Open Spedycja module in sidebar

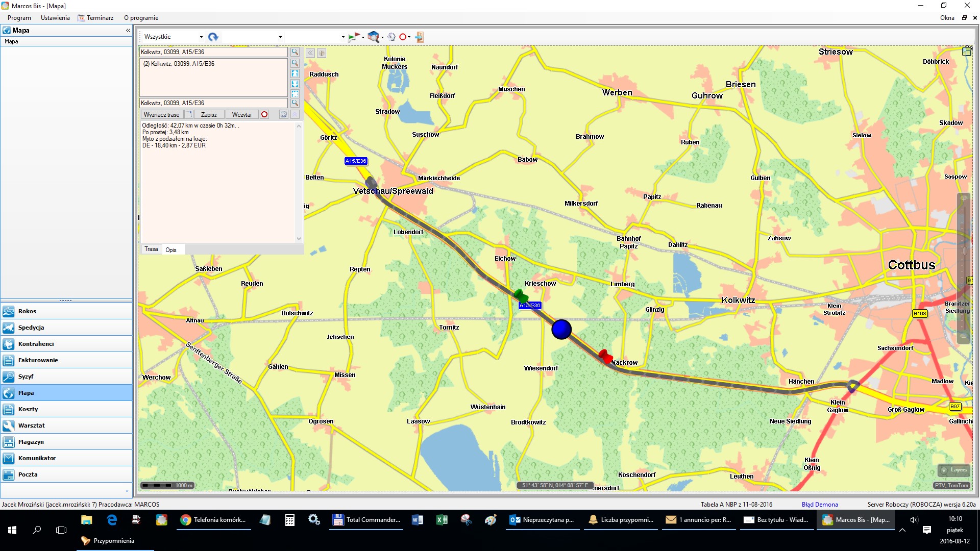pos(31,328)
